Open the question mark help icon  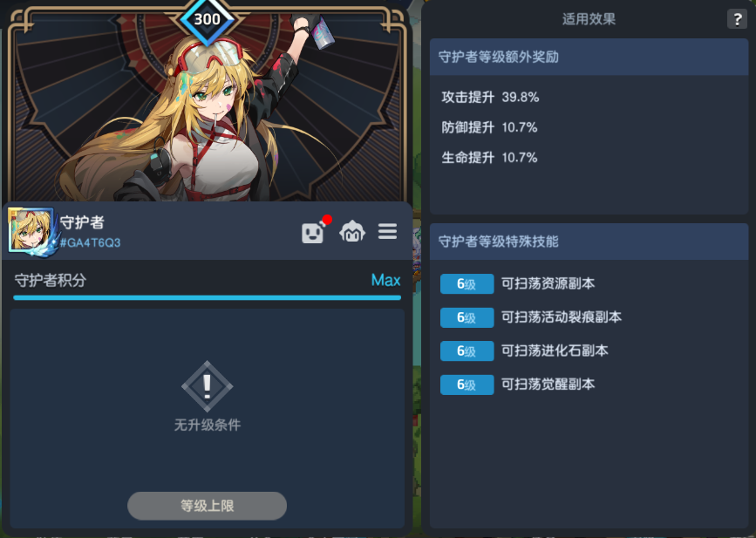pos(737,19)
